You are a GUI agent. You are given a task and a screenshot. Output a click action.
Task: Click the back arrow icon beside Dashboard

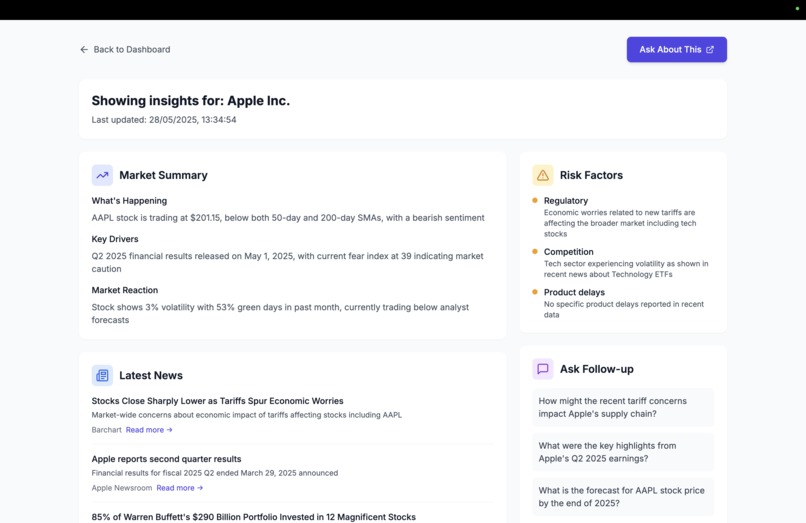[84, 49]
